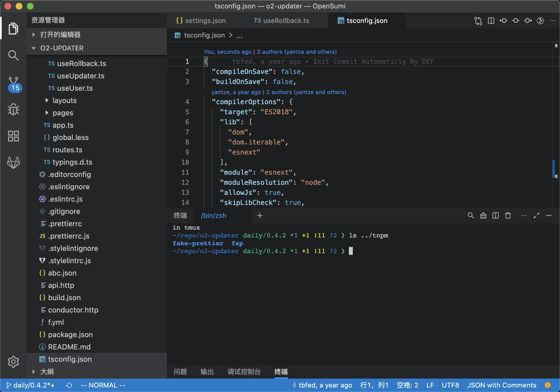Click the sync changes icon in status bar
560x392 pixels.
click(69, 385)
